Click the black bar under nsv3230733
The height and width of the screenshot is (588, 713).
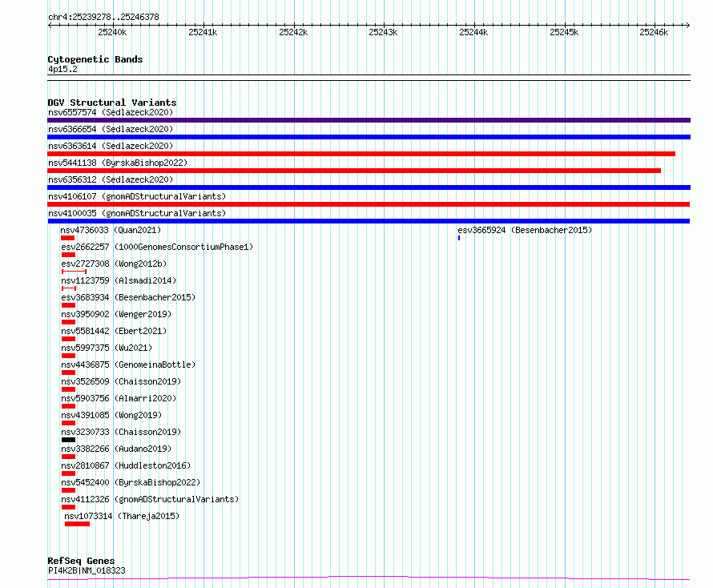tap(68, 440)
